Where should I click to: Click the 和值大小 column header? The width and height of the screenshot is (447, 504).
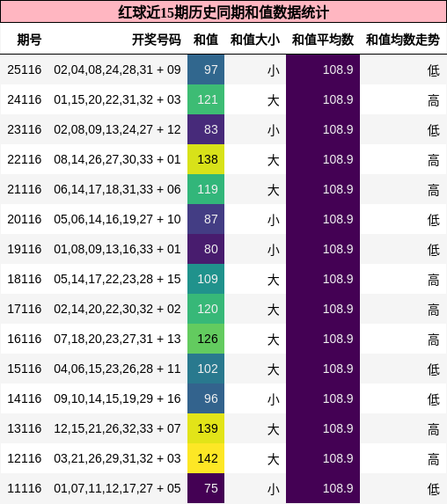[x=254, y=40]
